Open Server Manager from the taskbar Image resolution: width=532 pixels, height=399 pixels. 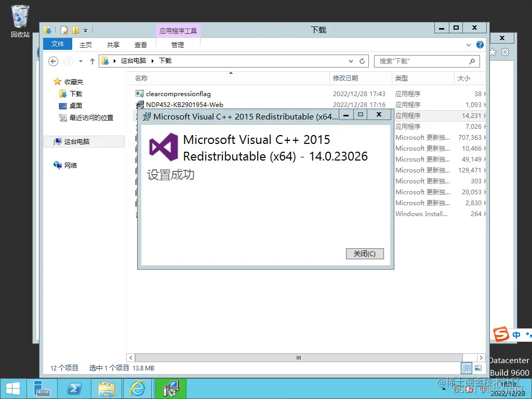tap(42, 389)
